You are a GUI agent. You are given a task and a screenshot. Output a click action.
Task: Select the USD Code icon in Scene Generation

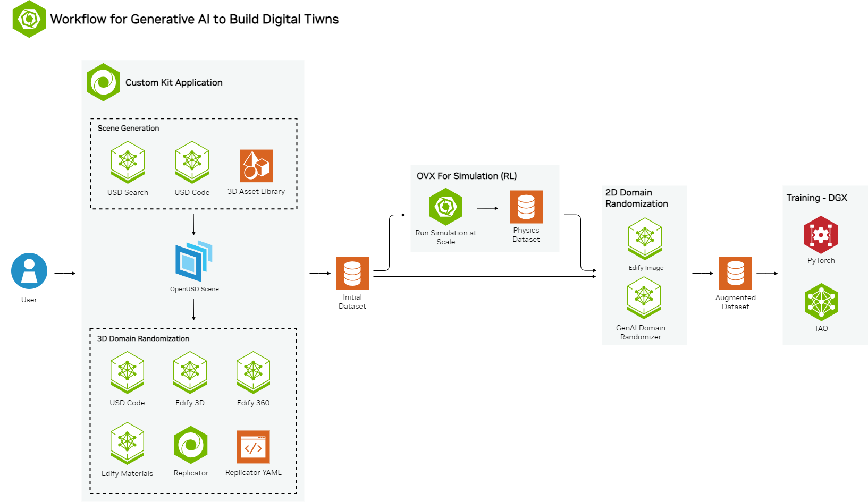192,162
